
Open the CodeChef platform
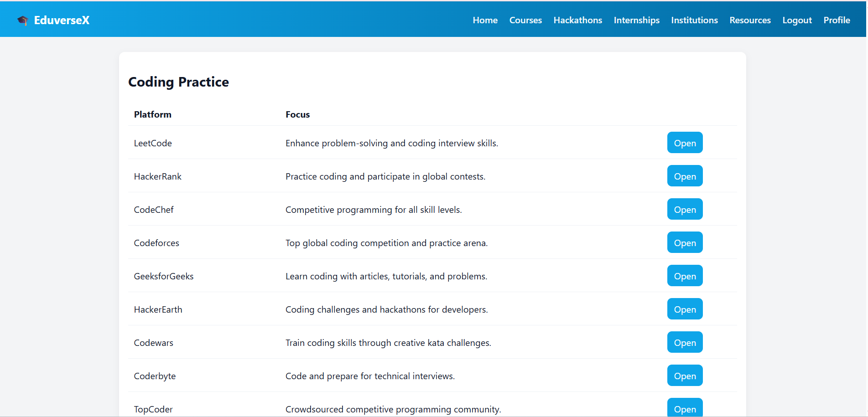[x=685, y=209]
